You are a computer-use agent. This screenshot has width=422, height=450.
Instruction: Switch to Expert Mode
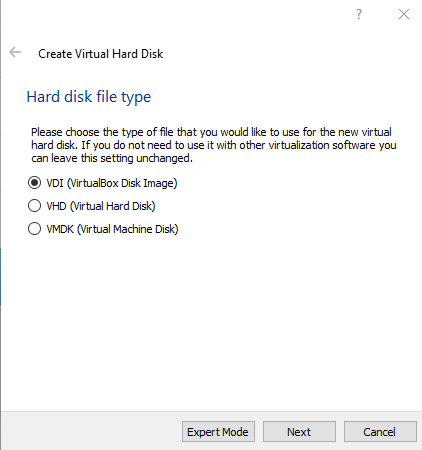[218, 432]
